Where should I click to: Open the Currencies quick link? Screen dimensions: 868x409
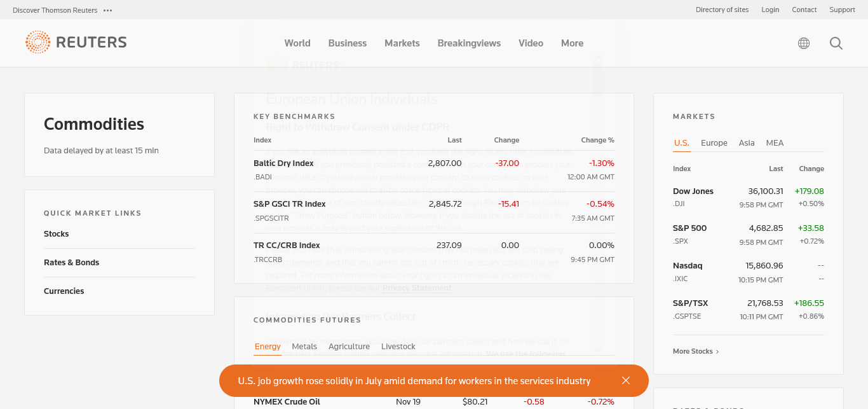coord(64,291)
